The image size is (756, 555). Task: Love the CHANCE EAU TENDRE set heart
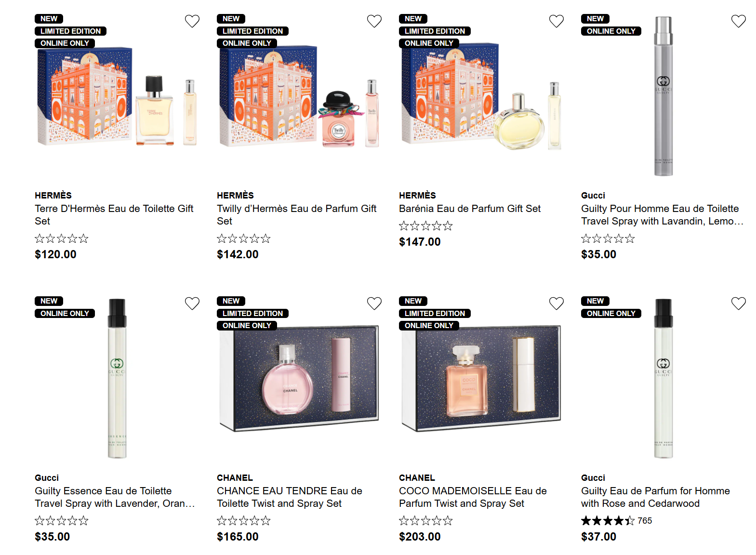pyautogui.click(x=374, y=304)
